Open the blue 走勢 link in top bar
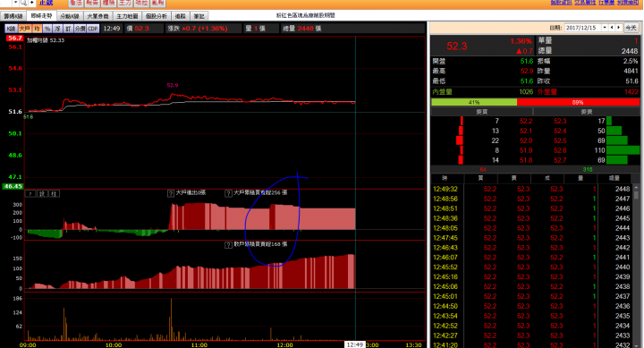This screenshot has height=348, width=644. [x=46, y=3]
